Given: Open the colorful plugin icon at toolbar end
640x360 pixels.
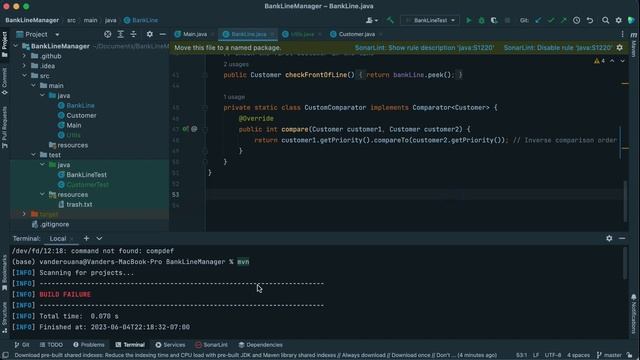Looking at the screenshot, I should click(x=631, y=20).
